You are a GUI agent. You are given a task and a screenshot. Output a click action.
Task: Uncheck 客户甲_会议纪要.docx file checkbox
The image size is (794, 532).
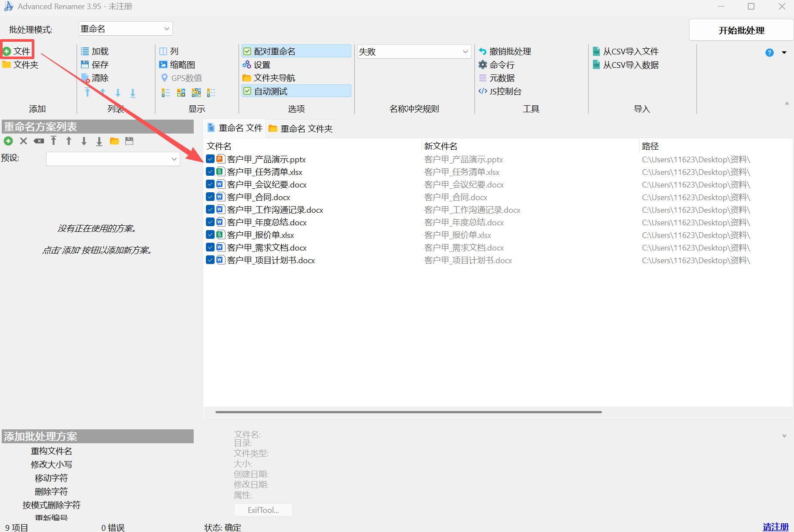tap(210, 184)
